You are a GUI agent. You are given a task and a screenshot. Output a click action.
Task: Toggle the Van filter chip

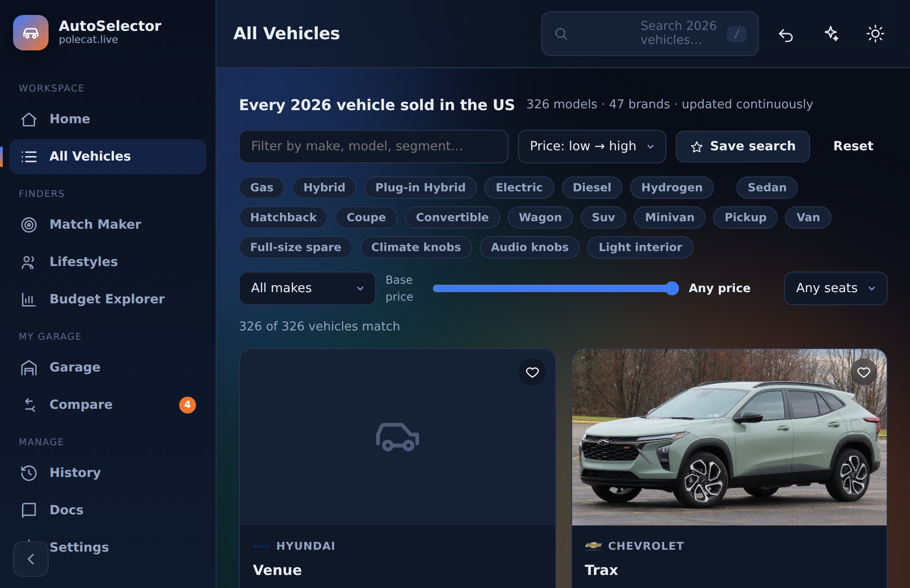coord(808,217)
